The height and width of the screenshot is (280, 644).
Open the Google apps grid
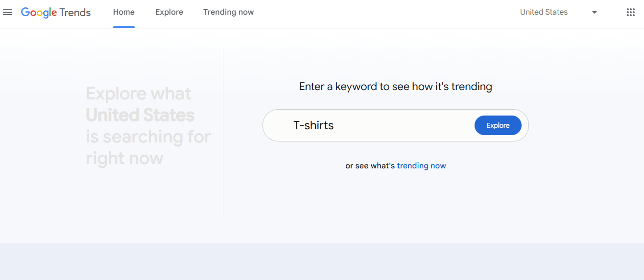pos(631,12)
